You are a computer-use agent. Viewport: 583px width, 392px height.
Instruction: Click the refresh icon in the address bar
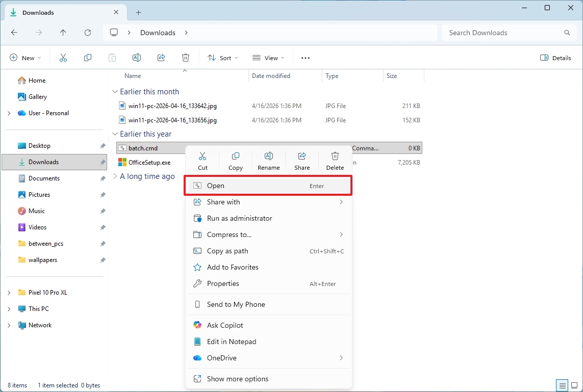[x=87, y=32]
